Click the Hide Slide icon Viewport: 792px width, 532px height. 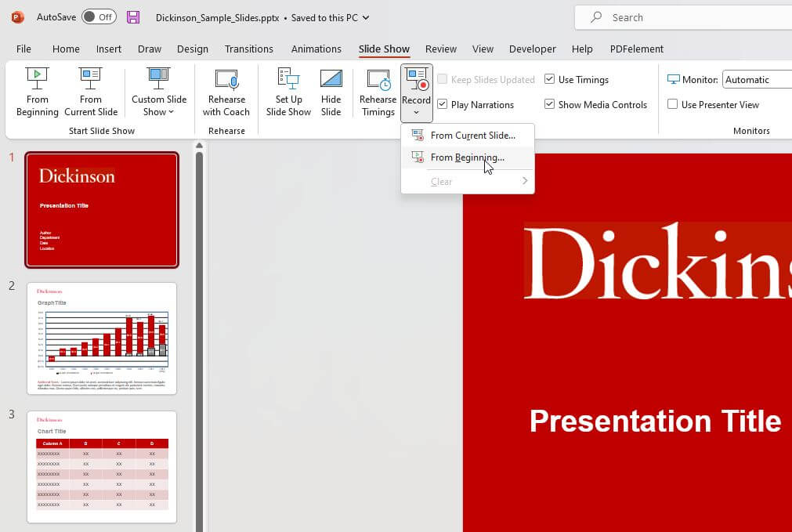pyautogui.click(x=331, y=79)
